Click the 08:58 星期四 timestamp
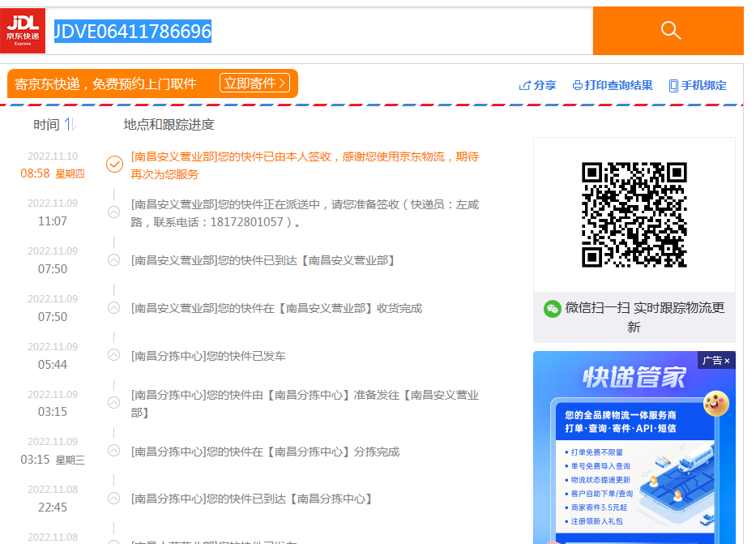 53,173
